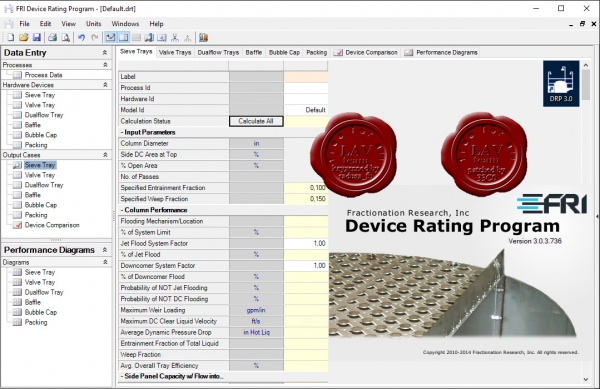Click the Calculate All button
The height and width of the screenshot is (389, 600).
tap(256, 121)
